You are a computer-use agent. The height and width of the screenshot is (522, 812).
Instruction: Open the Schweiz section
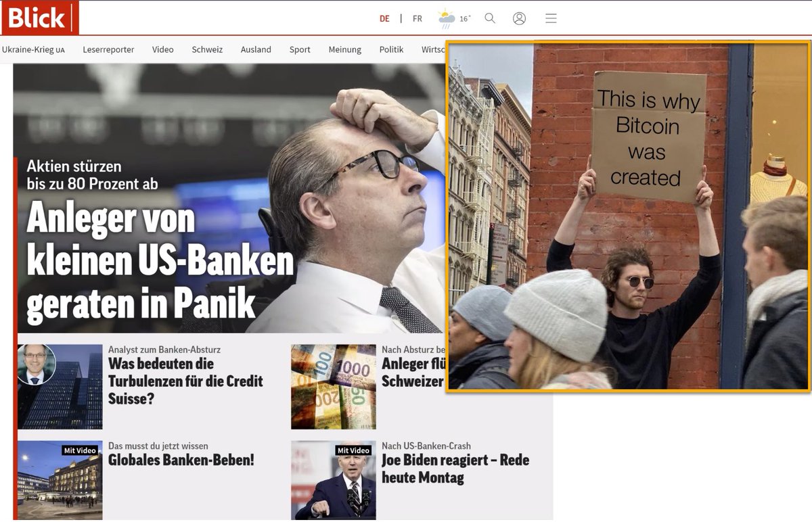207,49
